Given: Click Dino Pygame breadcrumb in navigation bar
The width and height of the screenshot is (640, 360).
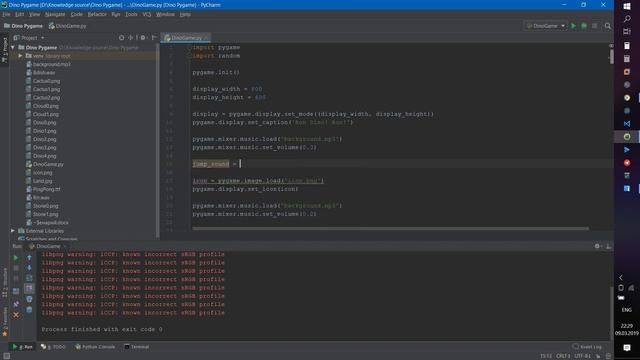Looking at the screenshot, I should (x=23, y=26).
